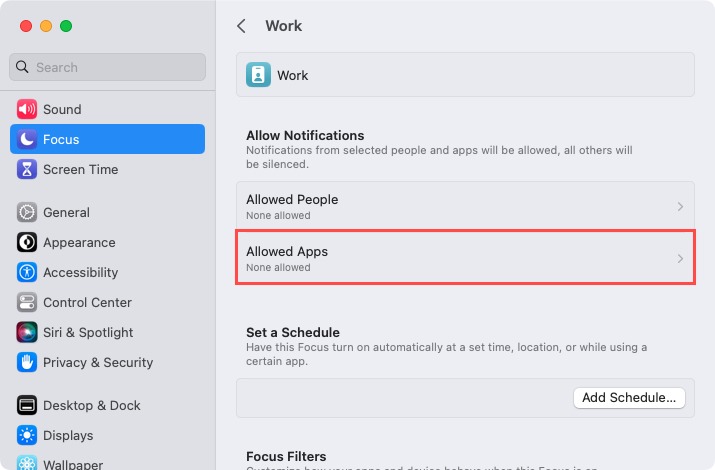715x470 pixels.
Task: Click the Set a Schedule heading
Action: [x=293, y=332]
